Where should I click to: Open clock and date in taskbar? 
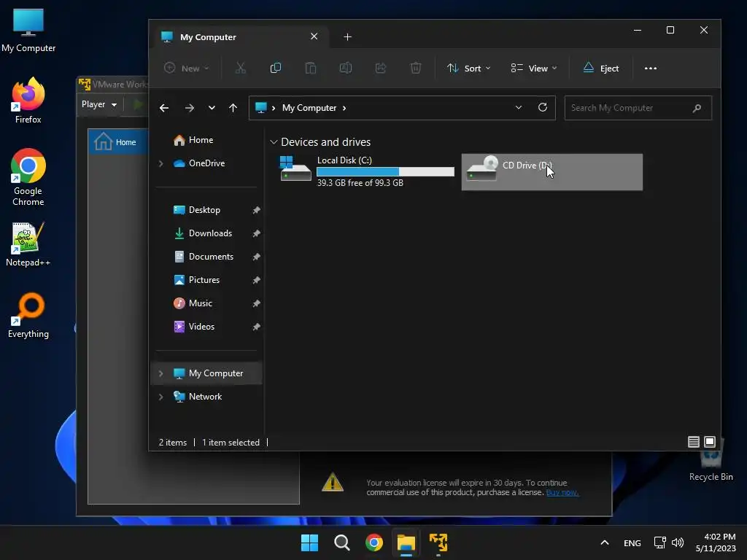click(716, 542)
